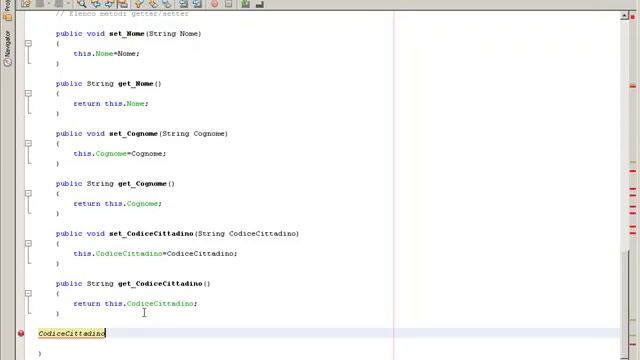This screenshot has width=640, height=360.
Task: Collapse the get_Cognome method fold
Action: pos(28,193)
